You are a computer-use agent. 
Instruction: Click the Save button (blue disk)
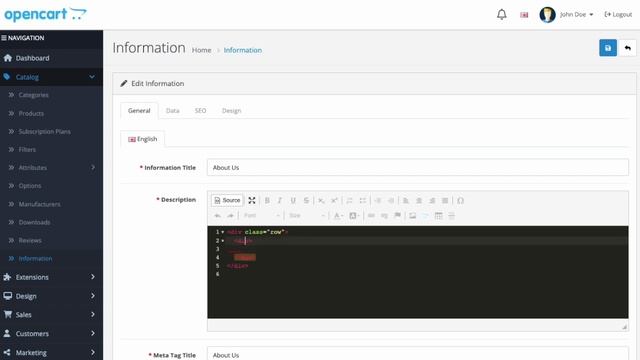(x=608, y=48)
